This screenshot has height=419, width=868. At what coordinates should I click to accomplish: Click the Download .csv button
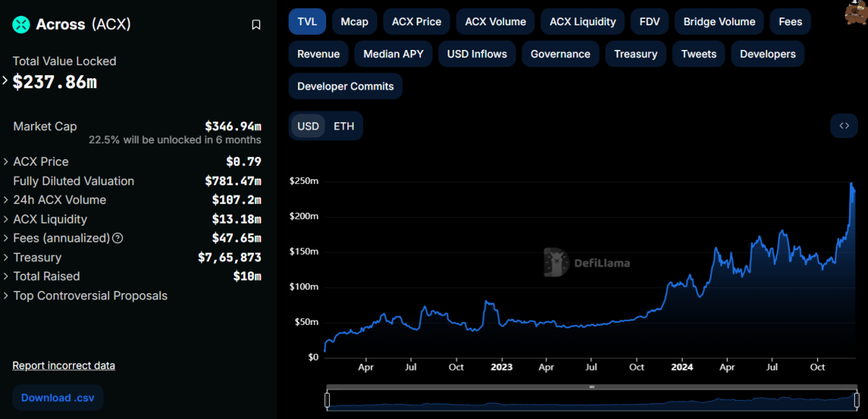pos(58,398)
